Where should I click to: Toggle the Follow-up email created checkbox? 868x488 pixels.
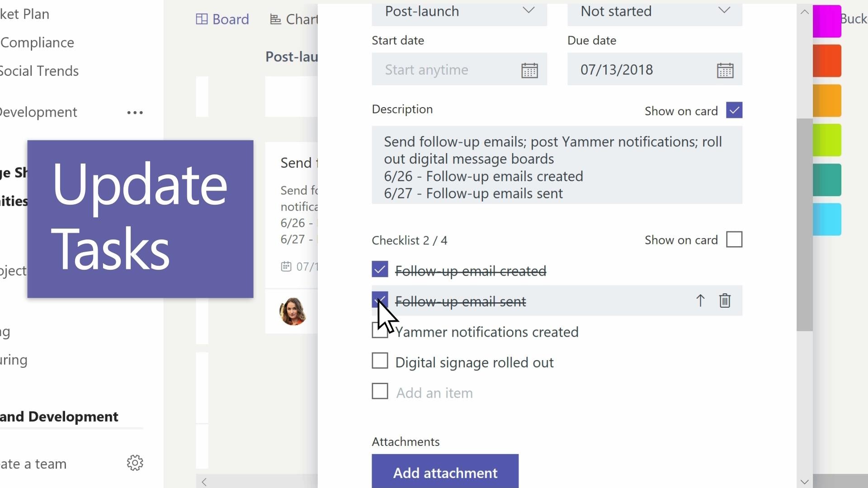tap(379, 271)
